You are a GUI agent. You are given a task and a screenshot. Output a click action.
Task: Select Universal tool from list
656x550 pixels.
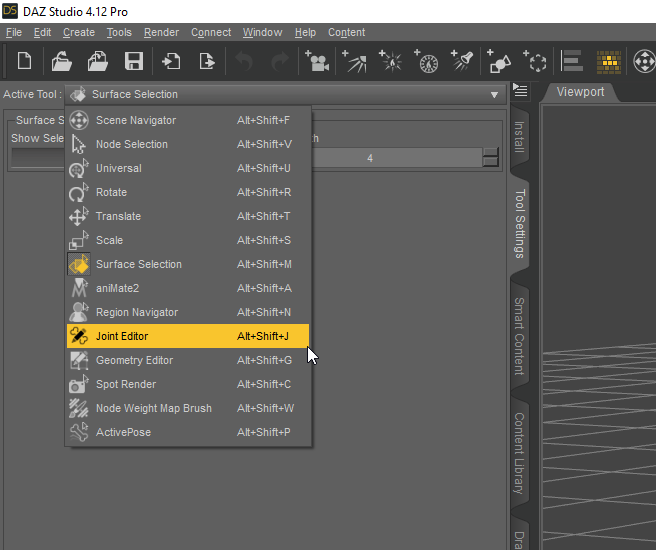click(x=188, y=168)
